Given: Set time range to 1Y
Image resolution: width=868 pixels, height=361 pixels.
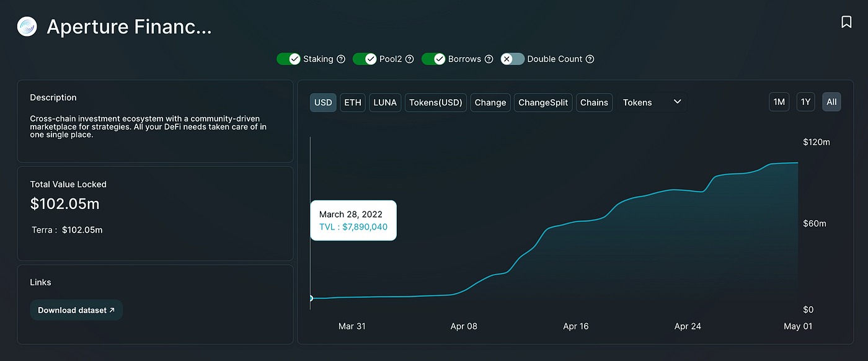Looking at the screenshot, I should point(805,102).
